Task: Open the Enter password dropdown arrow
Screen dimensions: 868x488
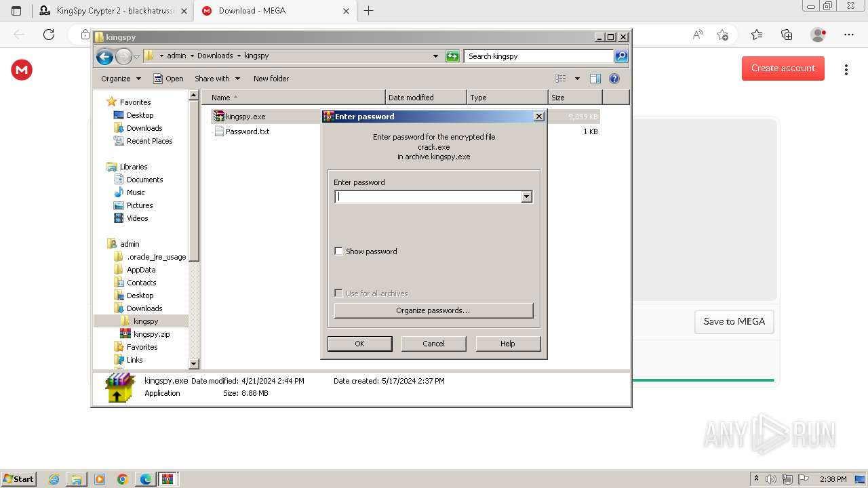Action: (x=526, y=197)
